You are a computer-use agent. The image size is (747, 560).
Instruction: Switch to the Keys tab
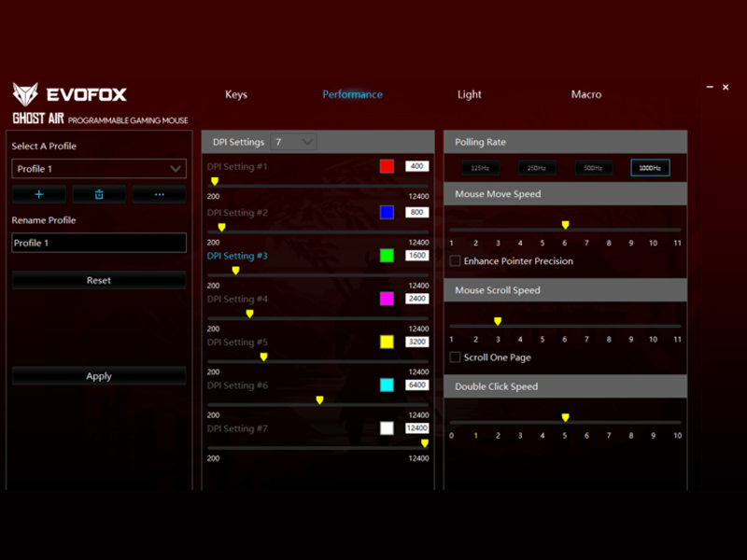coord(236,94)
